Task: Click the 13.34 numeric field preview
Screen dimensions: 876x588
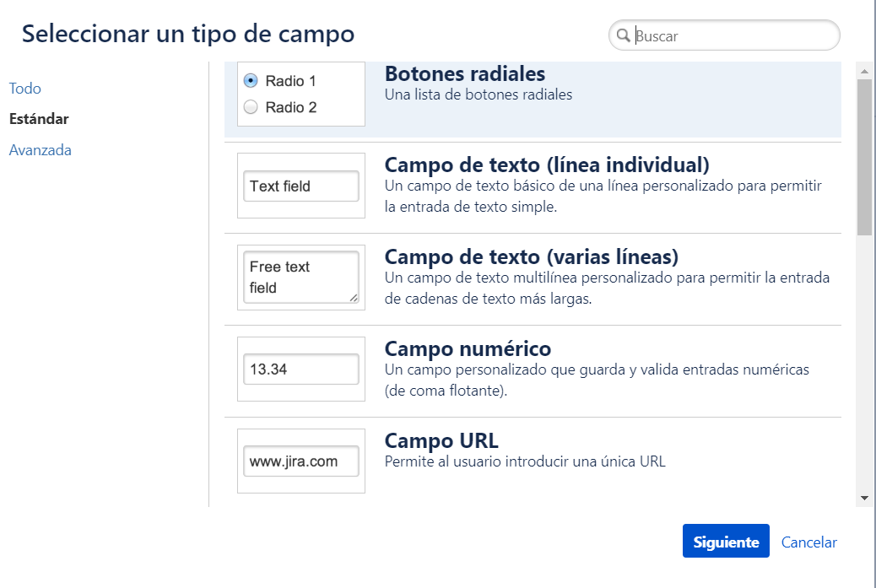Action: tap(301, 370)
